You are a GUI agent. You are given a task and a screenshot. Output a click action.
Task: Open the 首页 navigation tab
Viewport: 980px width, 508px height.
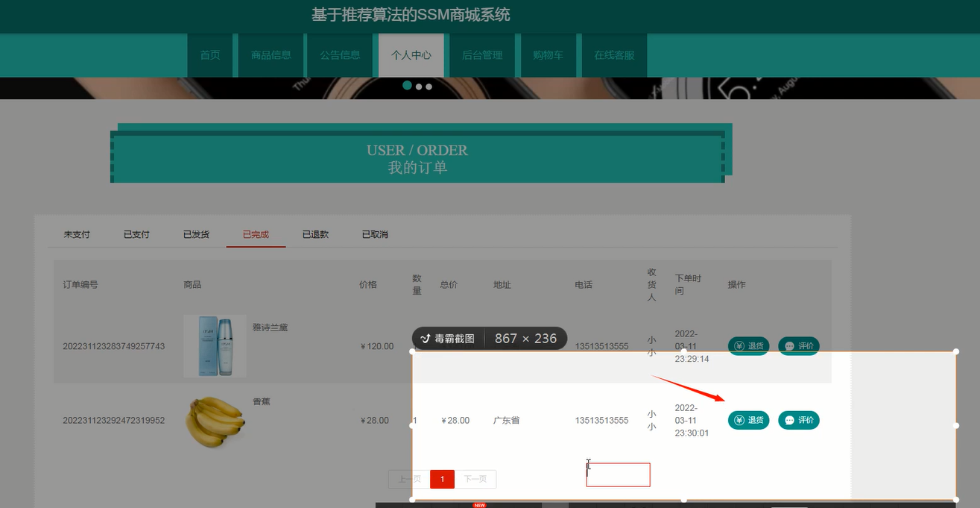[x=210, y=55]
